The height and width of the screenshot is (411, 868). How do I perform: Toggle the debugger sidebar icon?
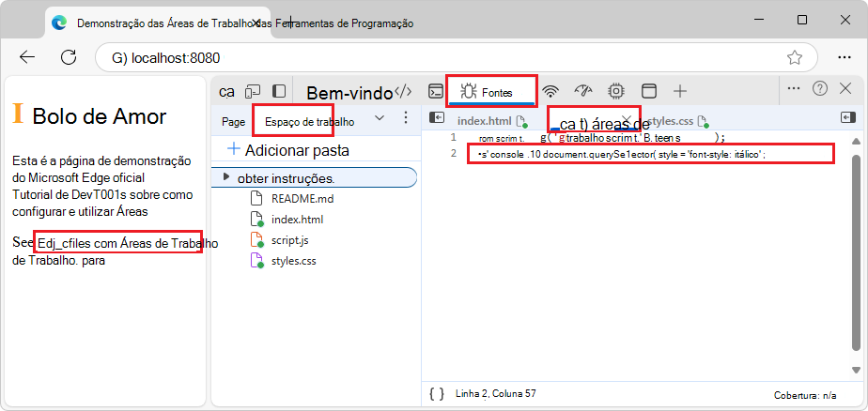point(848,118)
